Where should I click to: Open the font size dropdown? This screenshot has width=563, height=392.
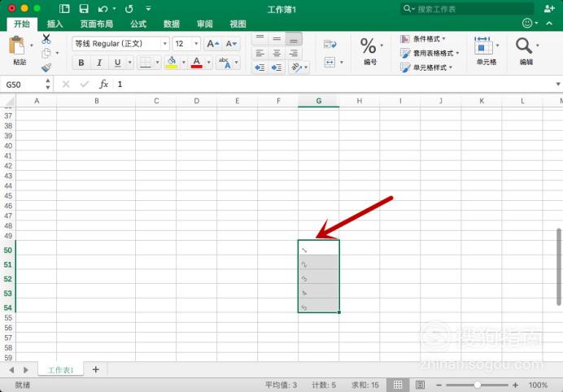pyautogui.click(x=196, y=44)
